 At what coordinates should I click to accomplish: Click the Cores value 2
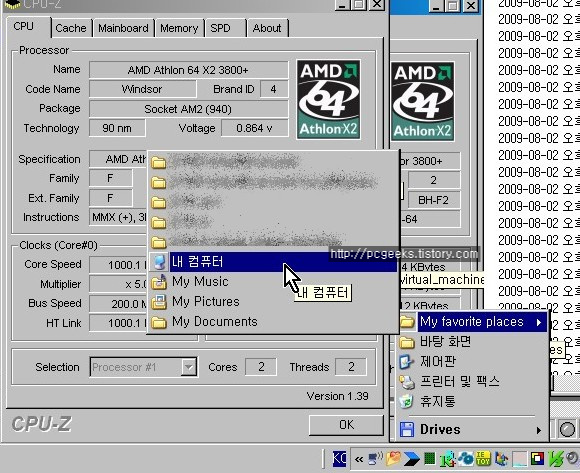click(x=261, y=367)
